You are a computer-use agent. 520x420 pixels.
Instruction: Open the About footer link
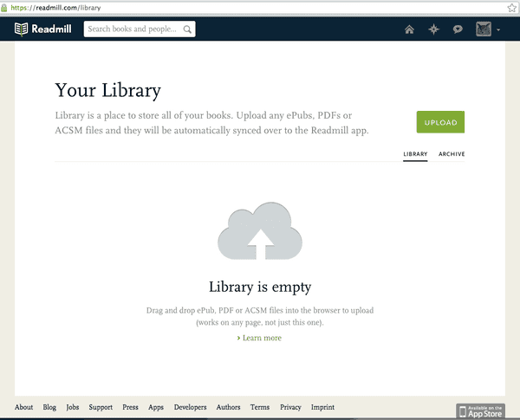24,407
